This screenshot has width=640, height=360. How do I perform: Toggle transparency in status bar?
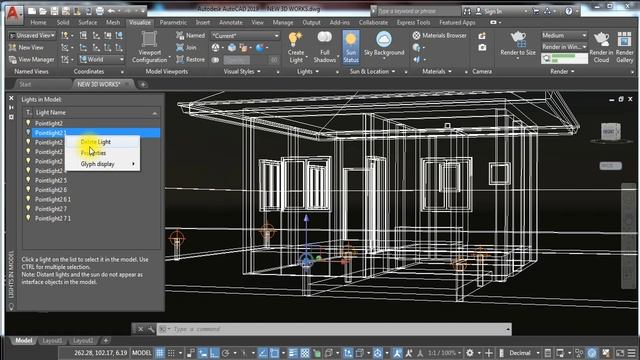coord(305,353)
